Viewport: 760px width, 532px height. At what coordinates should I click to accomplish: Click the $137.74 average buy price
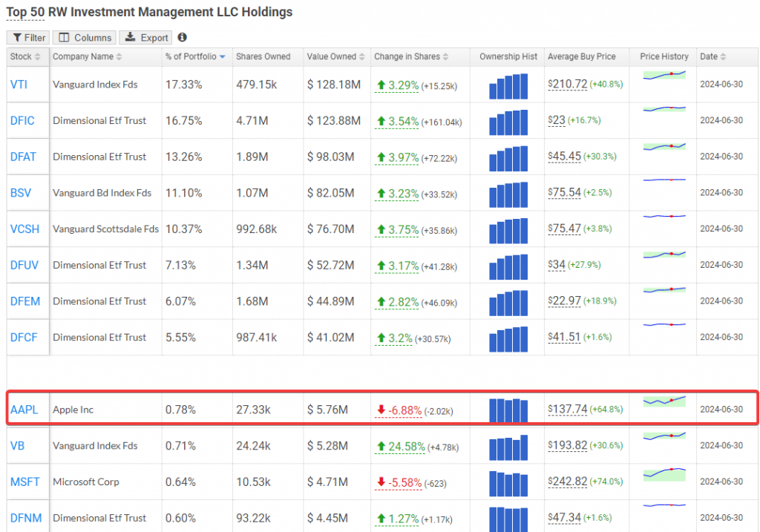(x=568, y=410)
